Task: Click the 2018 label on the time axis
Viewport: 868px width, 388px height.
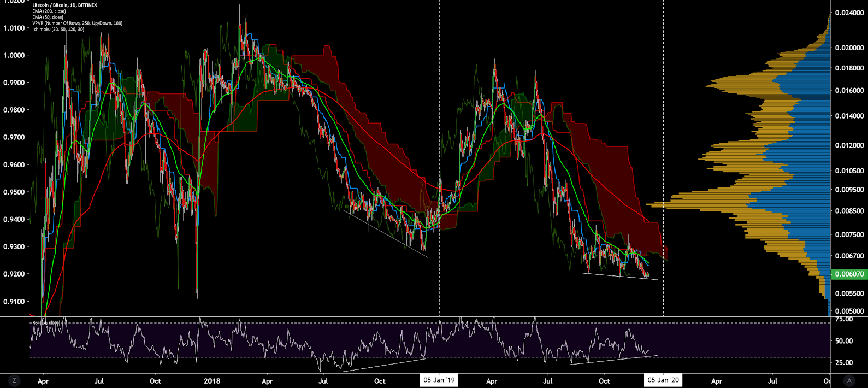Action: [211, 381]
